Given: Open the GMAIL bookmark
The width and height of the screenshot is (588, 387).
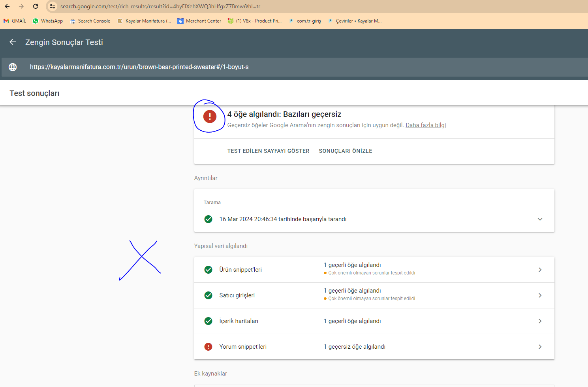Looking at the screenshot, I should (x=15, y=21).
